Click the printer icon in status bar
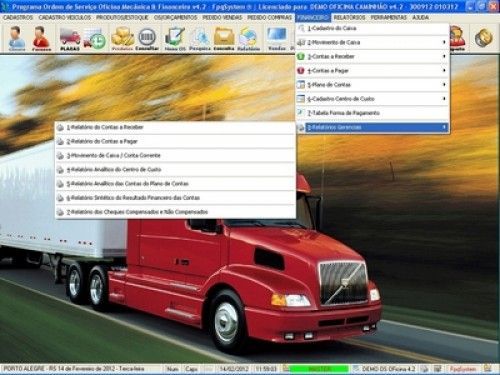 (424, 369)
